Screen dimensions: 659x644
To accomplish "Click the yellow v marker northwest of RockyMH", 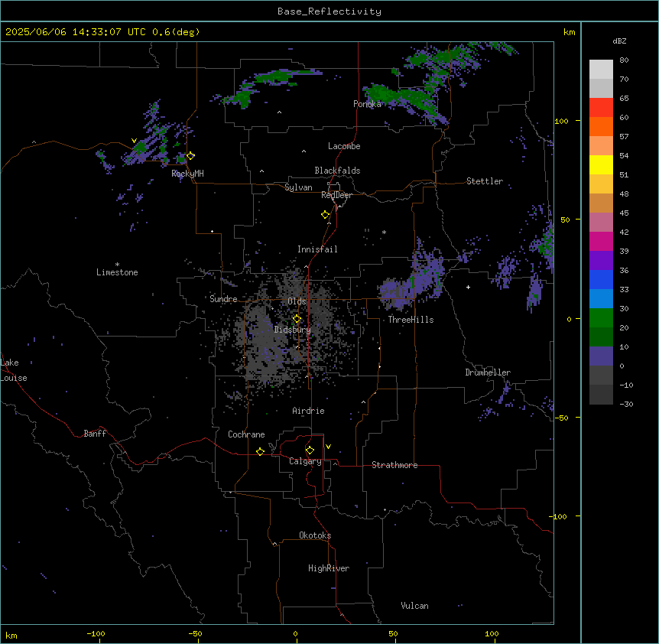I will click(134, 141).
